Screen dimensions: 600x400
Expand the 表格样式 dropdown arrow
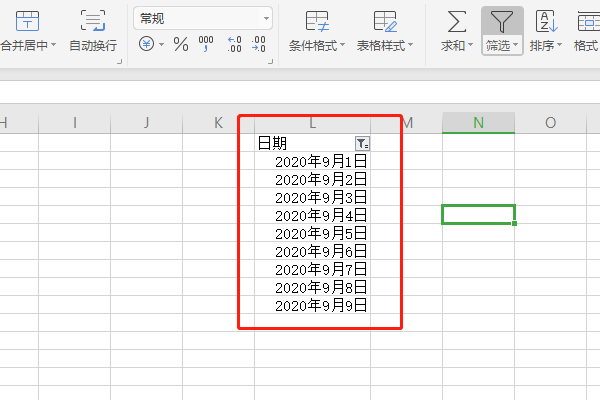point(411,45)
